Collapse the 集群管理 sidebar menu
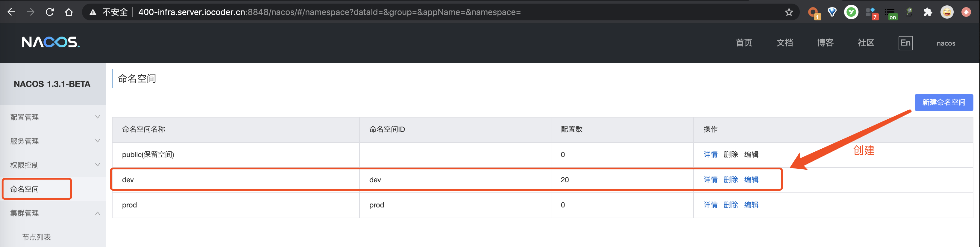The height and width of the screenshot is (247, 980). (53, 213)
